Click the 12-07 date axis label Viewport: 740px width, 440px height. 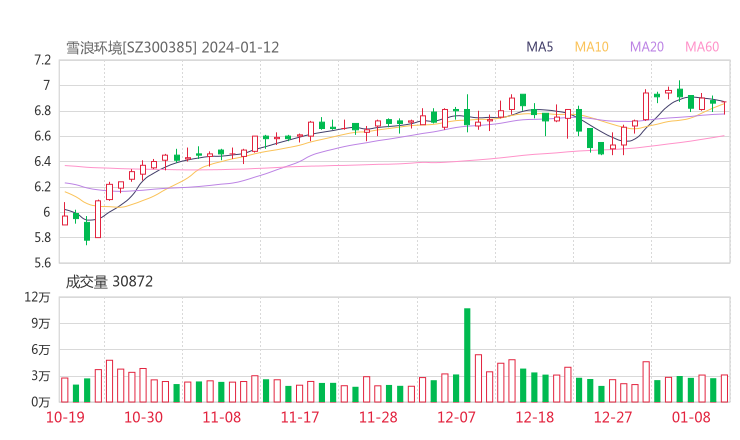(x=456, y=417)
